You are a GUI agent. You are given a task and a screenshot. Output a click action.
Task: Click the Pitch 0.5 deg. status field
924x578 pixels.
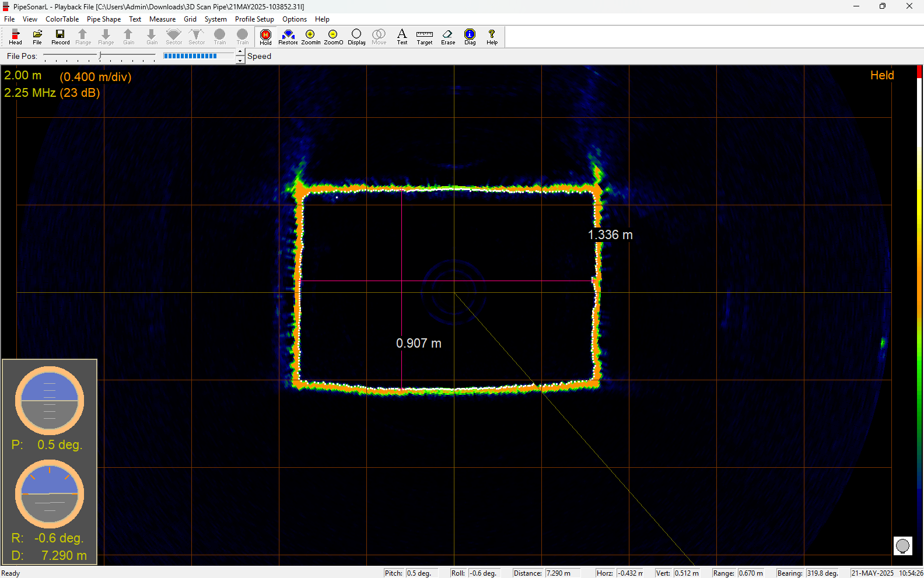click(411, 573)
